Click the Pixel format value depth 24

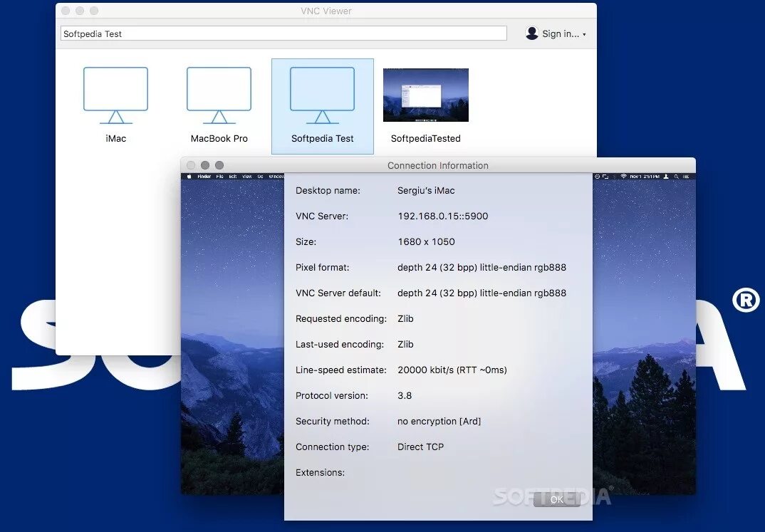[x=482, y=267]
